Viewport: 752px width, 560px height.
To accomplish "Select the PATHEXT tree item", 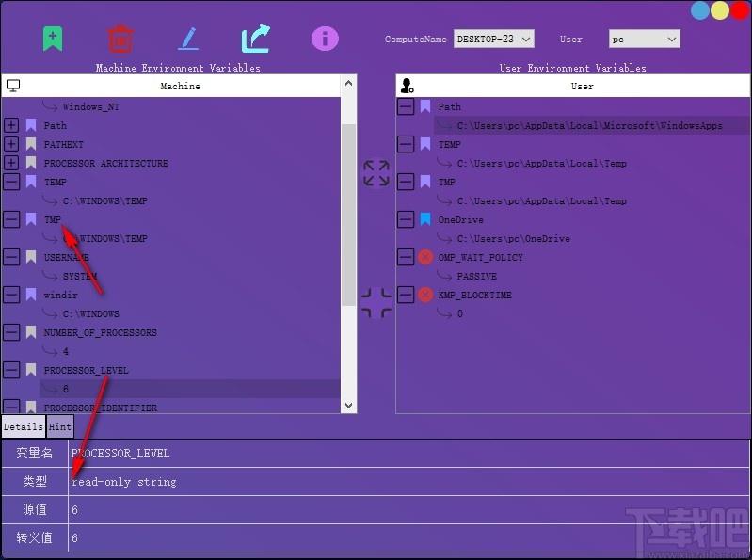I will (x=63, y=144).
